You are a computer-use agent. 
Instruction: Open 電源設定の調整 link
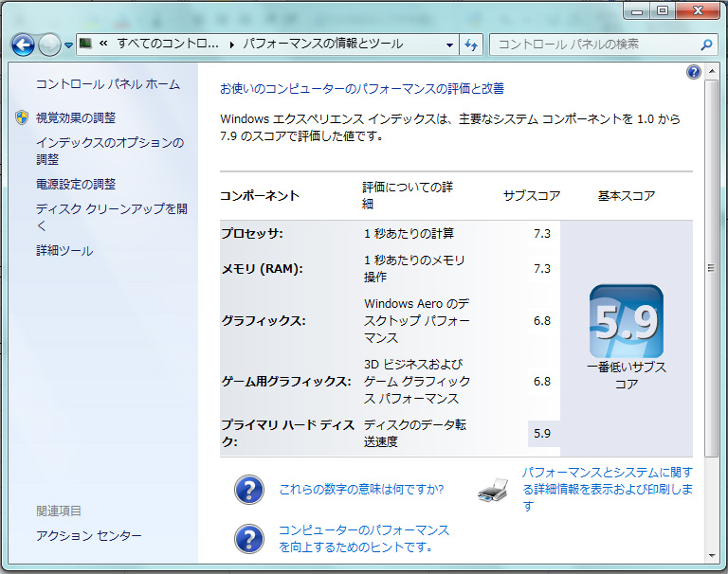(x=76, y=184)
